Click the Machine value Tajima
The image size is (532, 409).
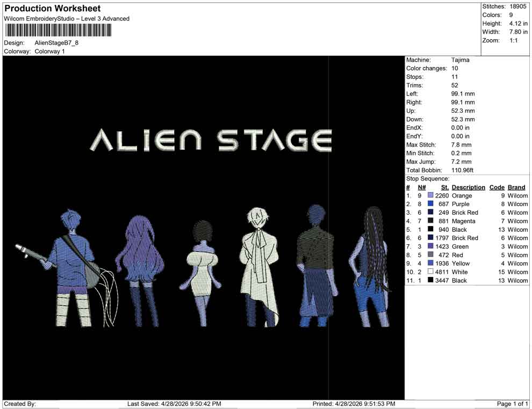click(x=461, y=60)
